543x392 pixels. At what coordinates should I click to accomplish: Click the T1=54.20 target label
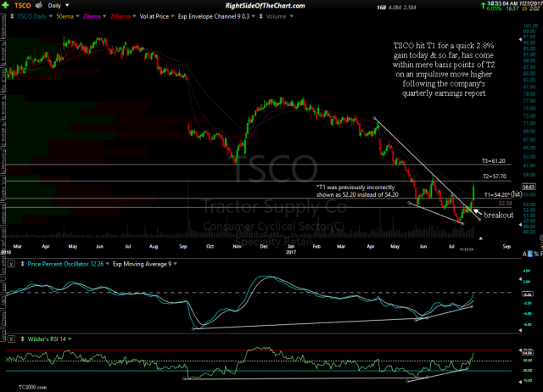click(497, 194)
